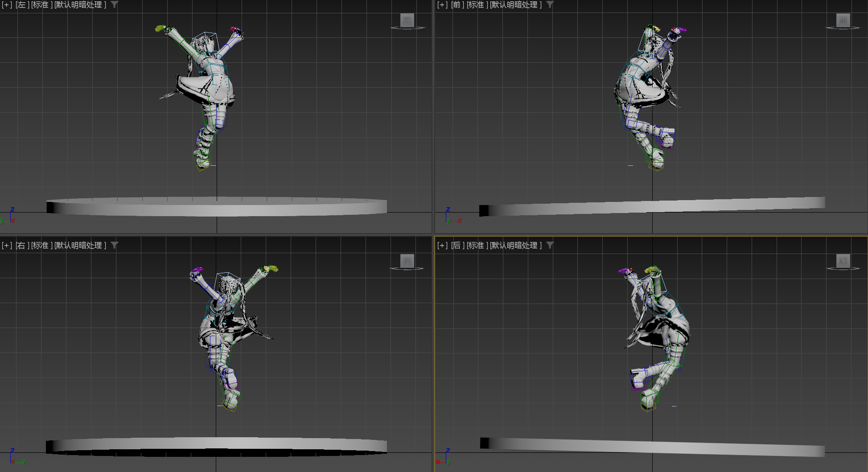Click the filter funnel icon in the 左 viewport
Image resolution: width=868 pixels, height=472 pixels.
(115, 5)
